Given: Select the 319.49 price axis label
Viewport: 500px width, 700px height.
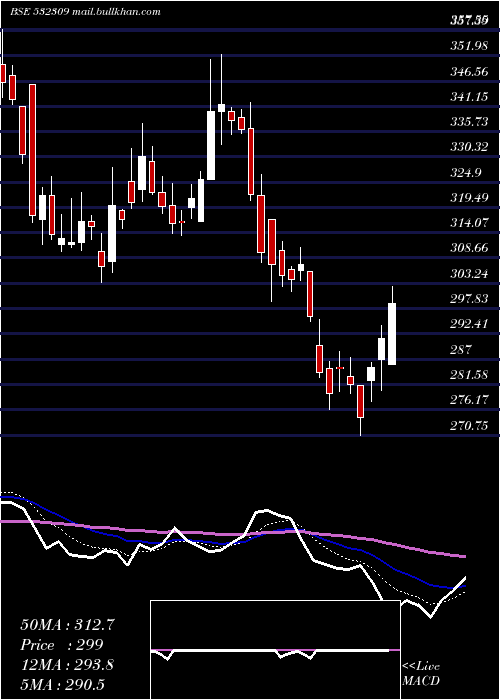Looking at the screenshot, I should (x=469, y=198).
